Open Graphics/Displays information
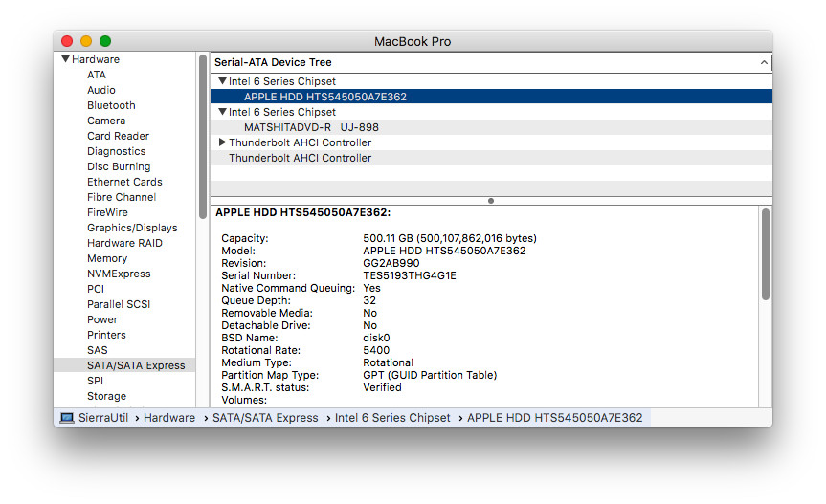Viewport: 826px width, 504px height. [132, 228]
